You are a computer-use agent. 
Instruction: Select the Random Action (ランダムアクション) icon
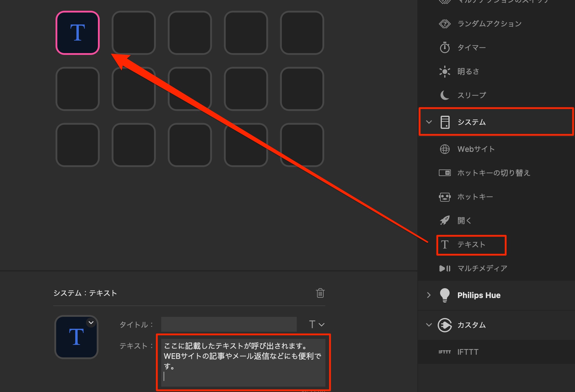[445, 24]
